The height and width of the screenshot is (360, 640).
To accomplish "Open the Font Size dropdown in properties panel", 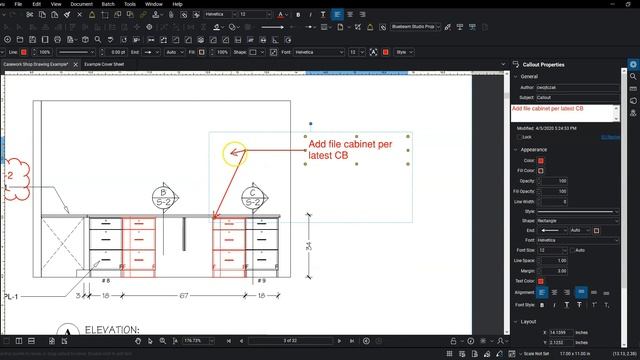I will tap(552, 250).
